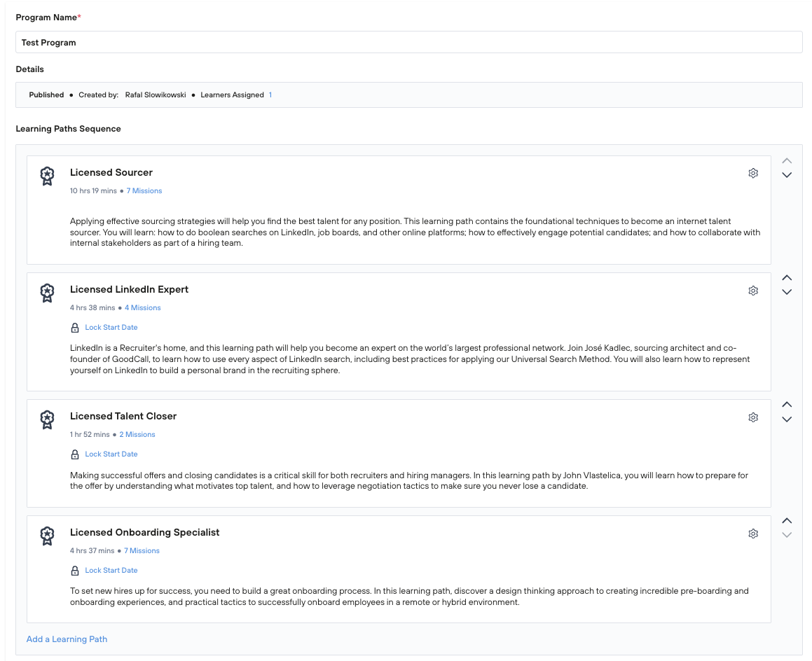Viewport: 812px width, 661px height.
Task: Move Licensed Onboarding Specialist up in sequence
Action: pyautogui.click(x=787, y=521)
